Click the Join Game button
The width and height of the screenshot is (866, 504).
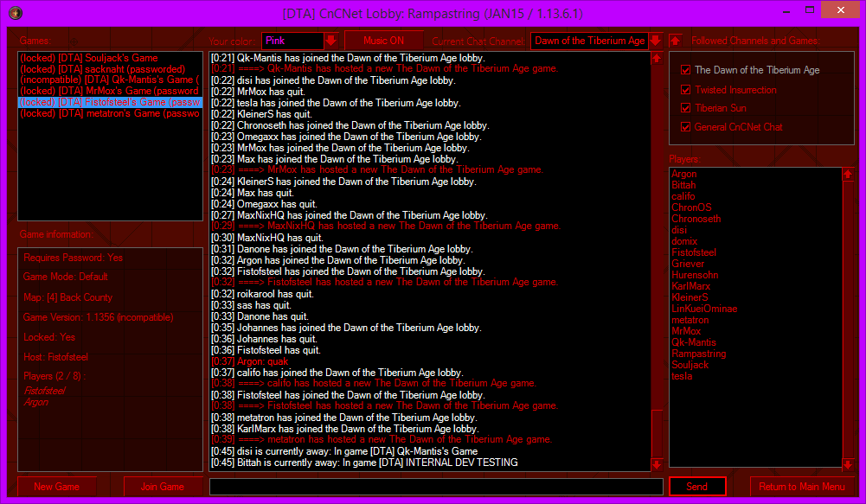pyautogui.click(x=163, y=487)
